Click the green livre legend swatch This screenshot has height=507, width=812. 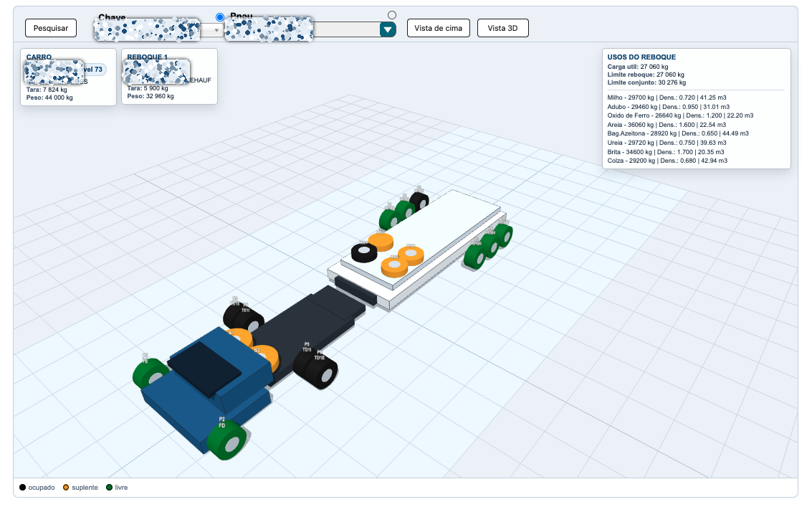coord(109,488)
